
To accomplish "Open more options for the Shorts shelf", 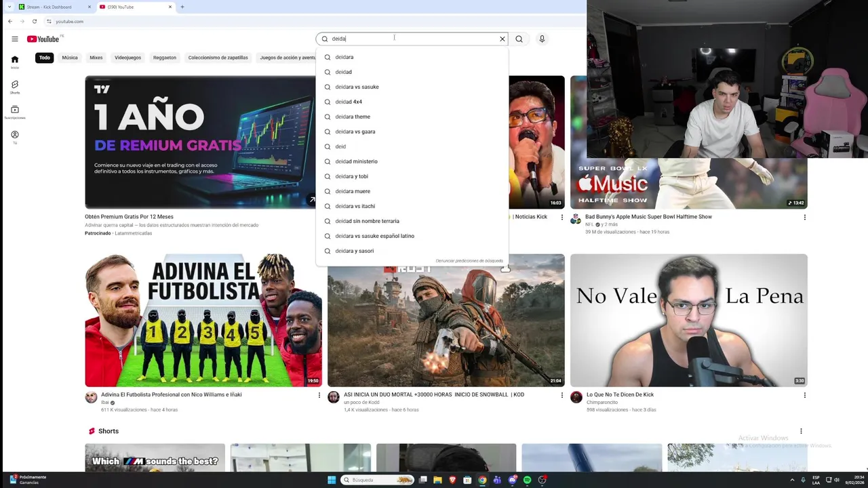I will coord(801,431).
